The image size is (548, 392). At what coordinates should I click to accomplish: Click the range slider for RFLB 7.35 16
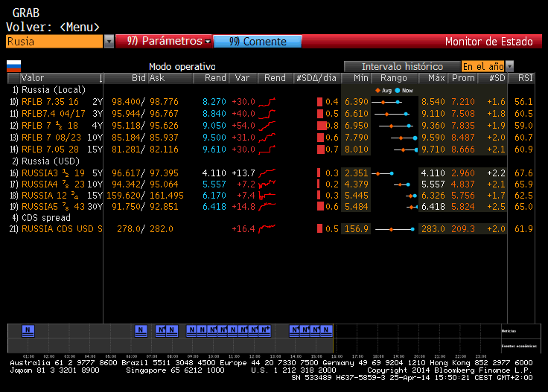(386, 102)
